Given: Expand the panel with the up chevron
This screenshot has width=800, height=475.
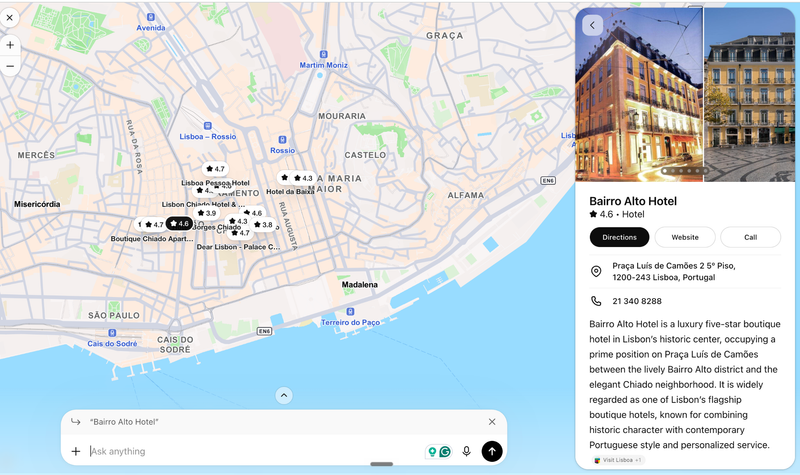Looking at the screenshot, I should click(284, 395).
